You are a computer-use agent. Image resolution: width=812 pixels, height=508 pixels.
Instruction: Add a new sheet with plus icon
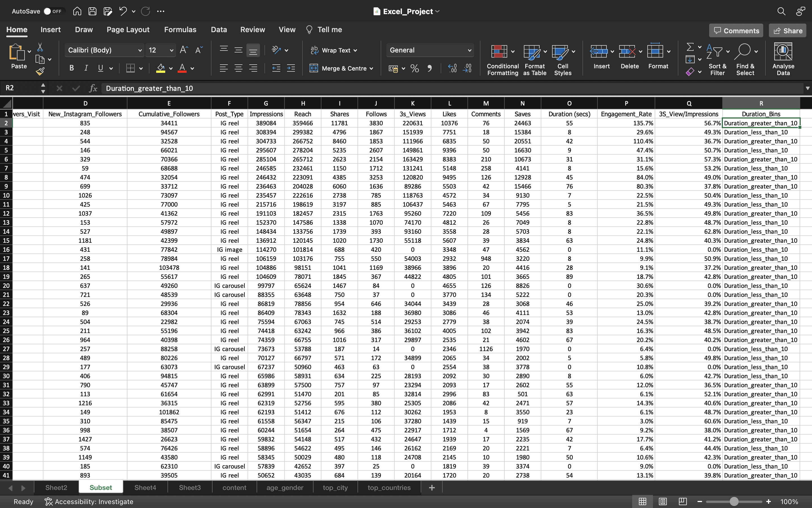432,487
